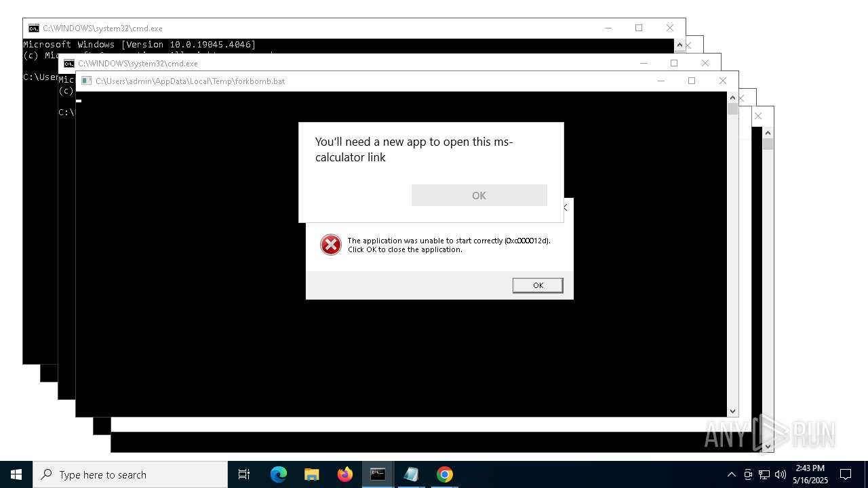
Task: Click OK in the application error dialog
Action: click(x=538, y=285)
